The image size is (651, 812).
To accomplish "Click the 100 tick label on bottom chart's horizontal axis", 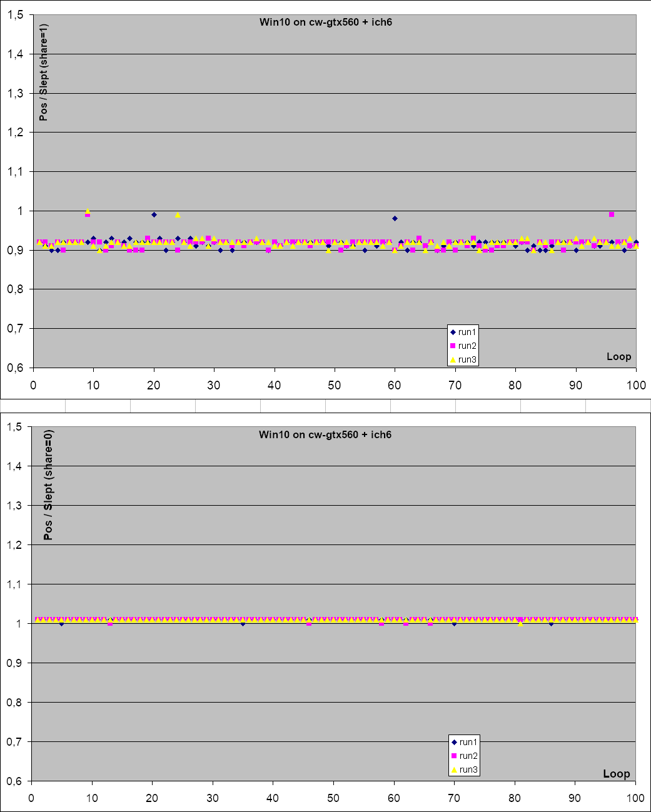I will click(x=635, y=798).
